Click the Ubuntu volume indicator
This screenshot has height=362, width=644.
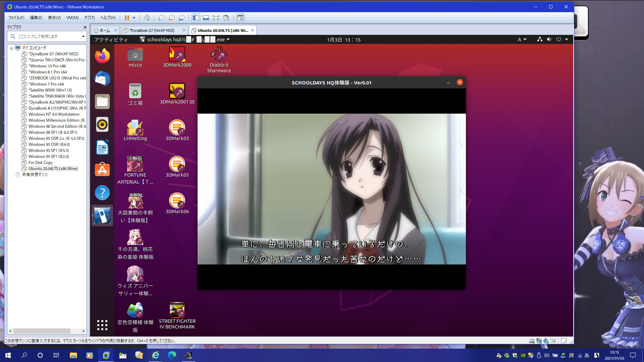point(549,40)
